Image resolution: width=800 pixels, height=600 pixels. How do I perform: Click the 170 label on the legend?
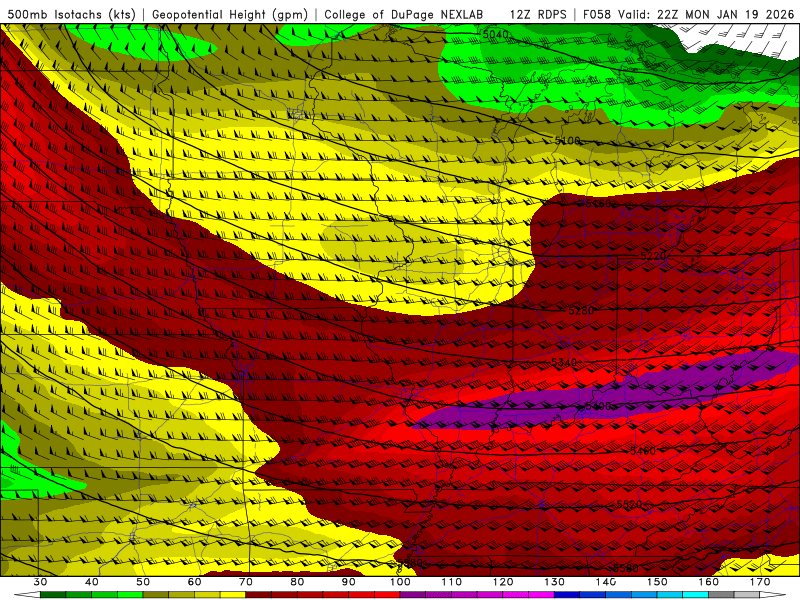coord(759,582)
